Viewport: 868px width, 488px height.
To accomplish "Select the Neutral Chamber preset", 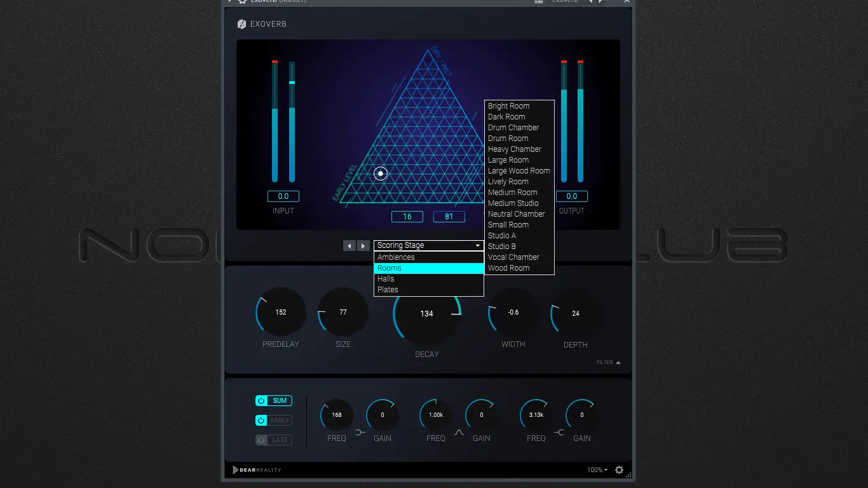I will click(519, 214).
